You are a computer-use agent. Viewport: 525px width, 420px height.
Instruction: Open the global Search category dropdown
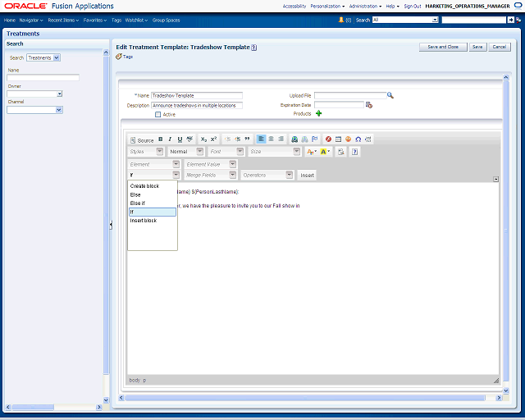(436, 20)
